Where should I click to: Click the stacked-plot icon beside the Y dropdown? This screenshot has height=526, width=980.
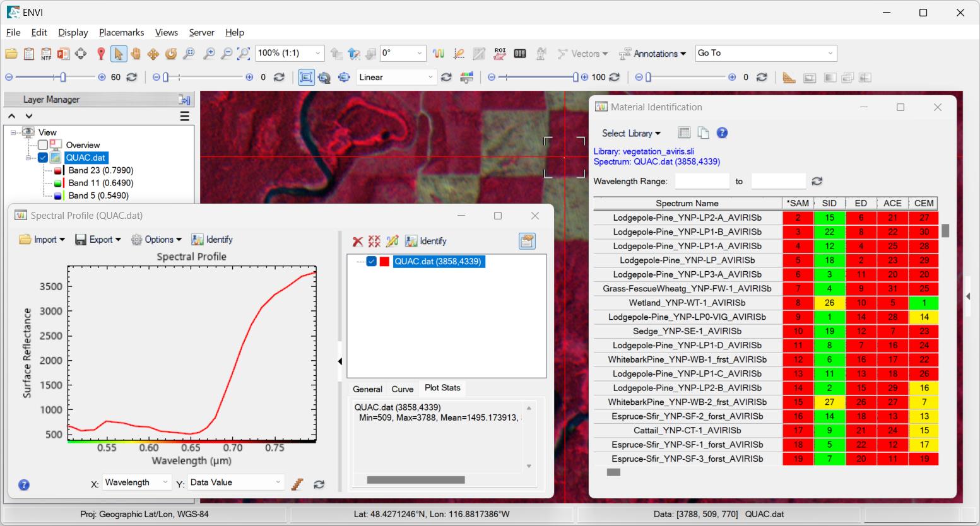pos(298,484)
